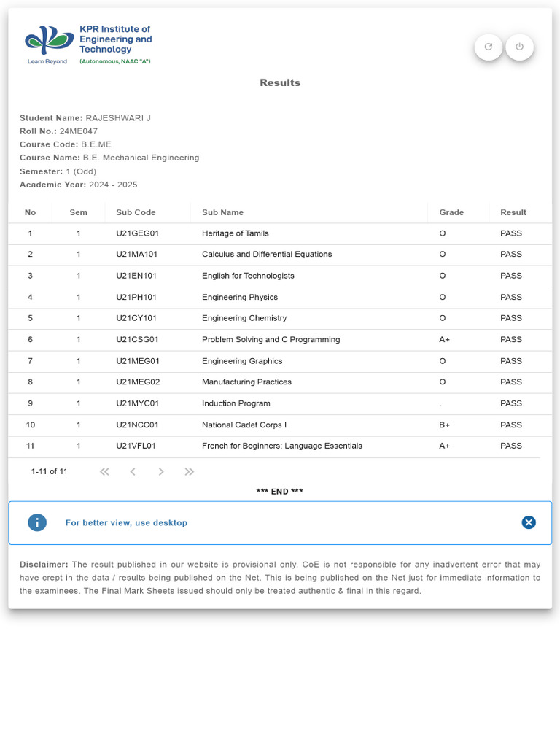Click sub code U21GEG01

coord(138,233)
